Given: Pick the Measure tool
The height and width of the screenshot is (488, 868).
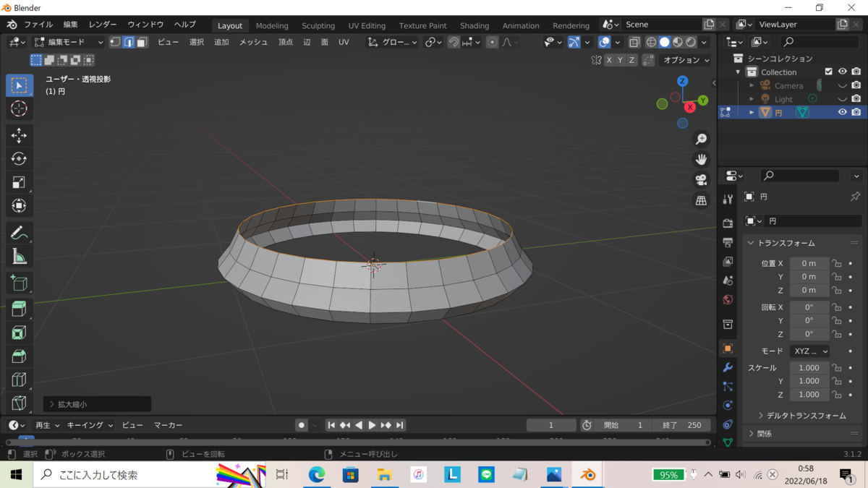Looking at the screenshot, I should 20,257.
